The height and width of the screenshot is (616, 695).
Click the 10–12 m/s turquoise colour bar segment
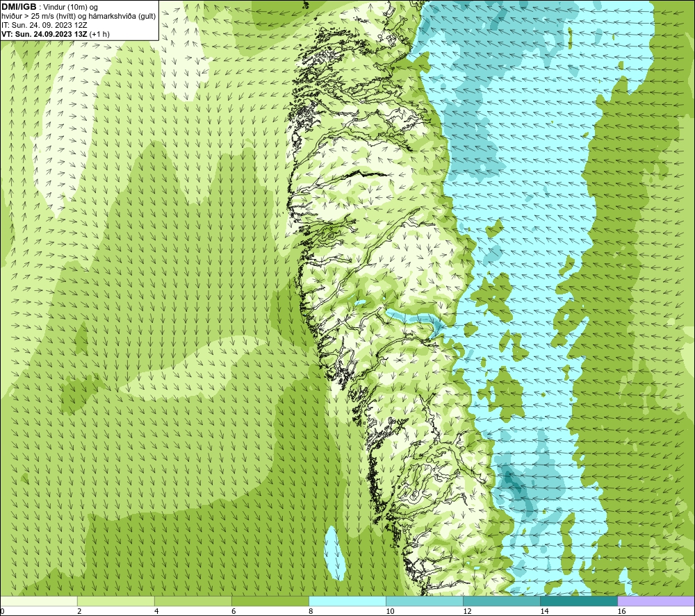coord(424,601)
